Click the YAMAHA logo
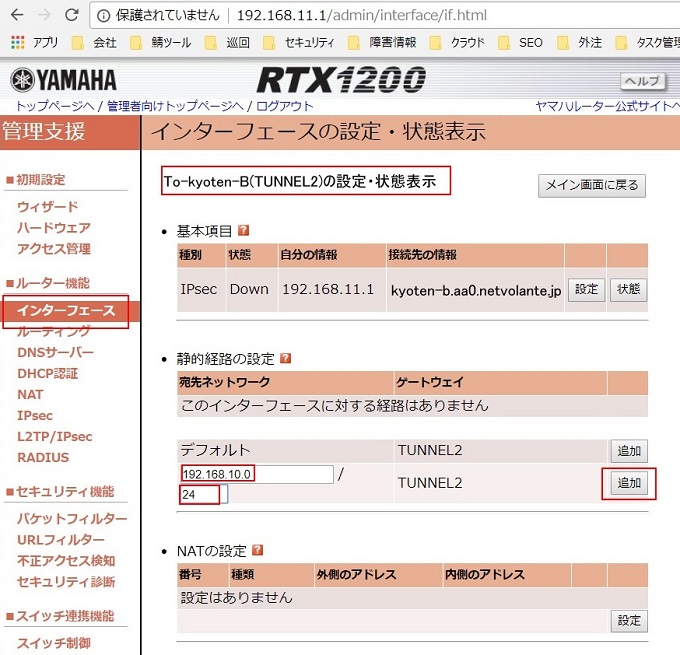The width and height of the screenshot is (680, 655). pyautogui.click(x=63, y=80)
